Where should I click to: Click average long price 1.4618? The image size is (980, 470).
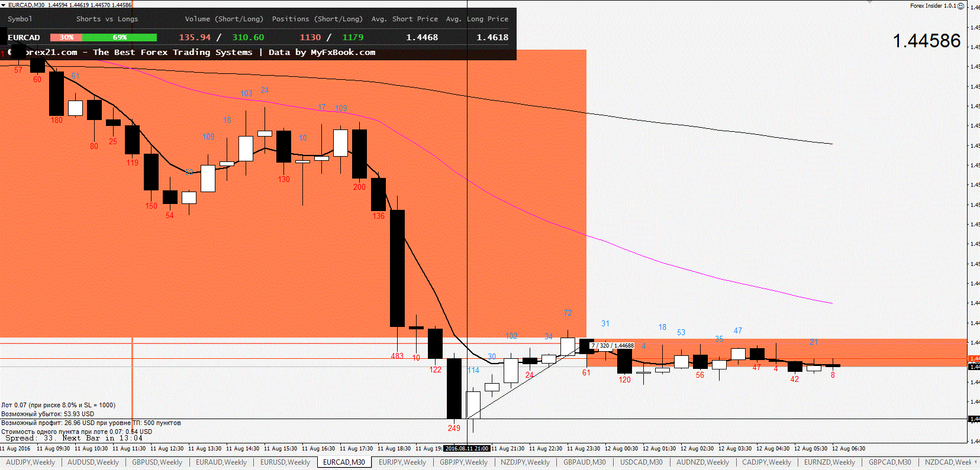coord(492,37)
